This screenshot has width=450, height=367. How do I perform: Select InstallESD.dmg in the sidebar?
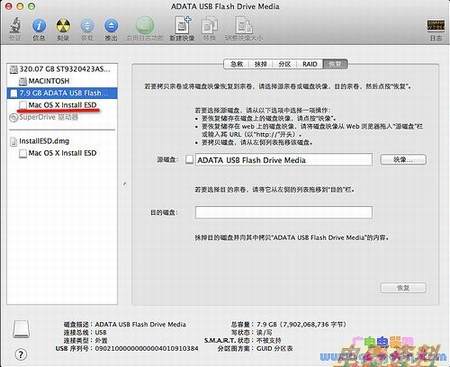[62, 141]
